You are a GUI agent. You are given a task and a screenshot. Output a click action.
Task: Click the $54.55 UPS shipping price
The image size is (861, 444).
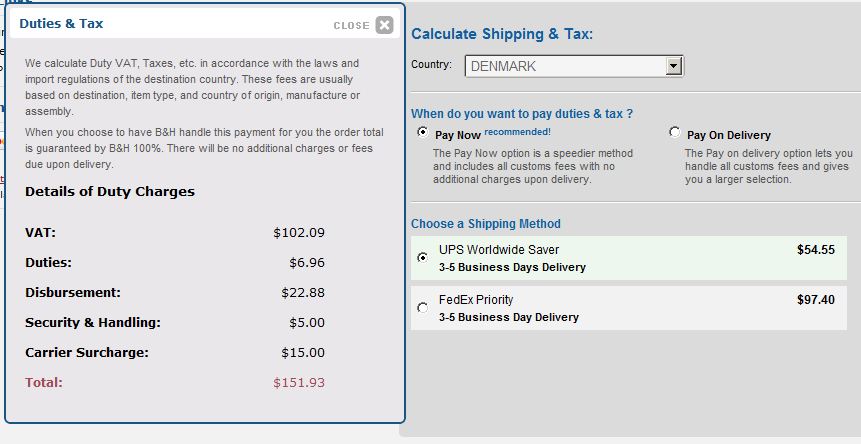[816, 250]
